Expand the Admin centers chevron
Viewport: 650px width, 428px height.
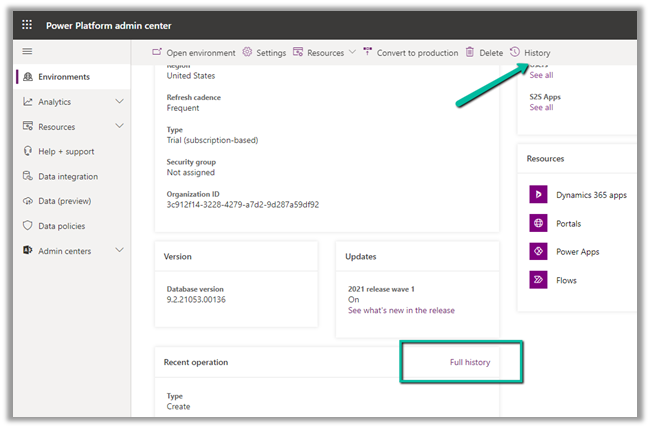tap(120, 250)
